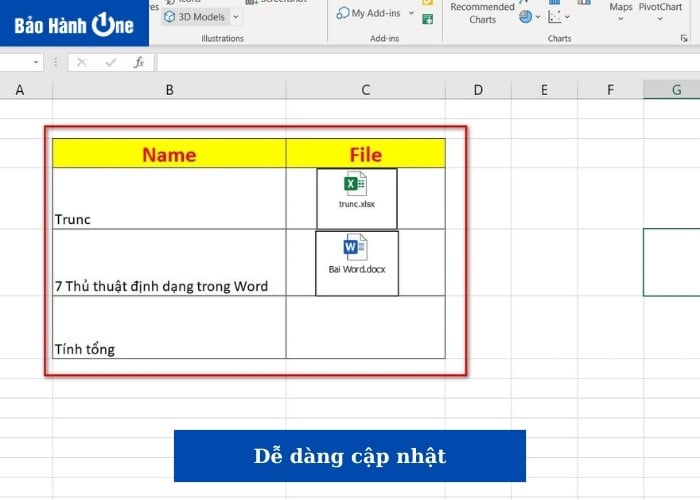The width and height of the screenshot is (700, 500).
Task: Expand the pie chart dropdown arrow
Action: tap(538, 17)
